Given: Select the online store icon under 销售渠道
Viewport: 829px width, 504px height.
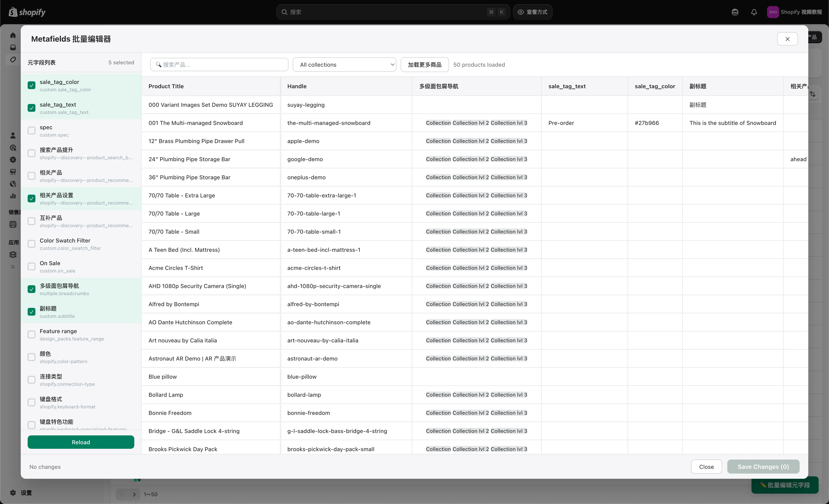Looking at the screenshot, I should pyautogui.click(x=13, y=224).
